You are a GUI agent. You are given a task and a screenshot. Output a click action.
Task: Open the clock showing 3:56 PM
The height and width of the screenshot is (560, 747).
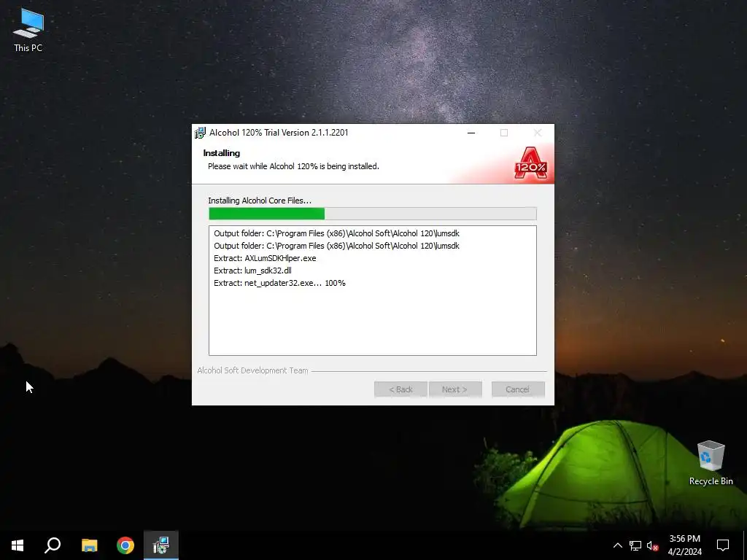pos(684,545)
